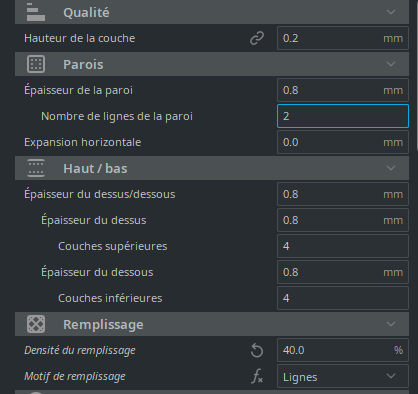Focus the Nombre de lignes de la paroi field

pyautogui.click(x=343, y=116)
